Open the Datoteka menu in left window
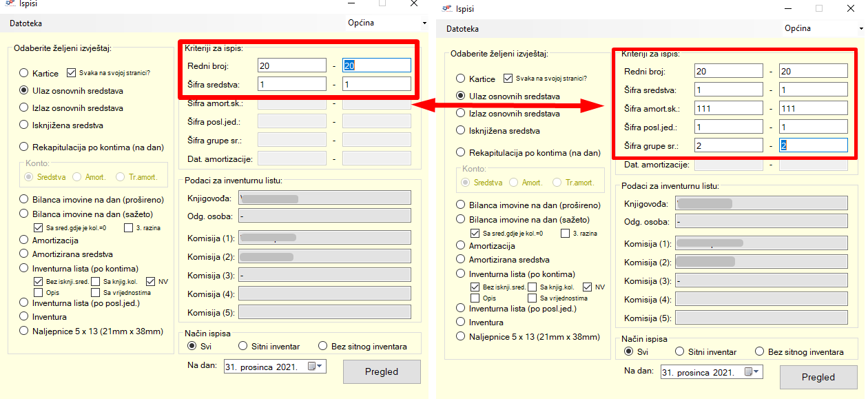Image resolution: width=868 pixels, height=399 pixels. coord(25,23)
